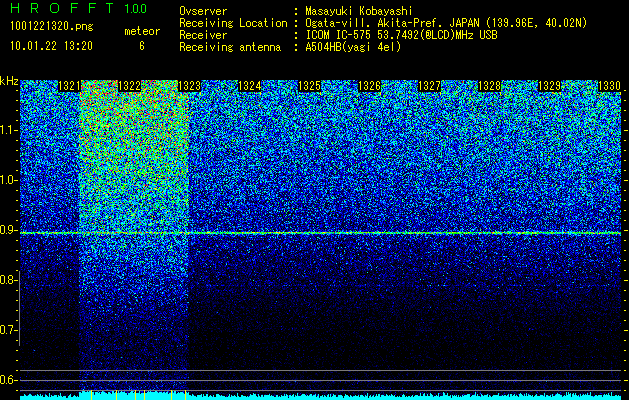Click the HROFFT program title
Viewport: 629px width, 400px height.
(x=64, y=8)
